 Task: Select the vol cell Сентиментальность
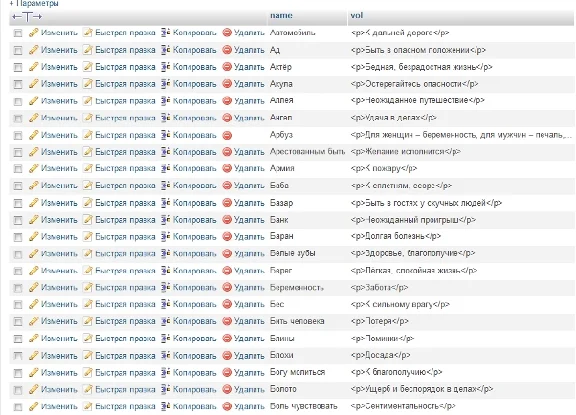pos(403,406)
